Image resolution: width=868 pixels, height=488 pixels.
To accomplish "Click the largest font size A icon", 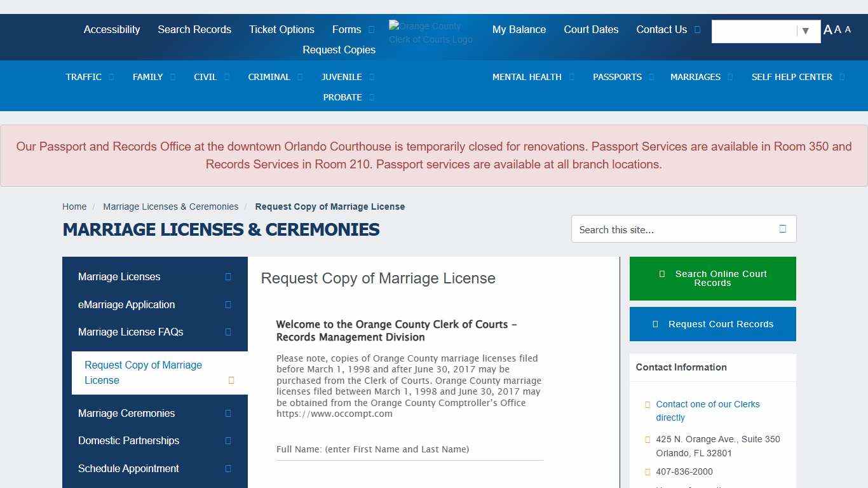I will (x=827, y=30).
